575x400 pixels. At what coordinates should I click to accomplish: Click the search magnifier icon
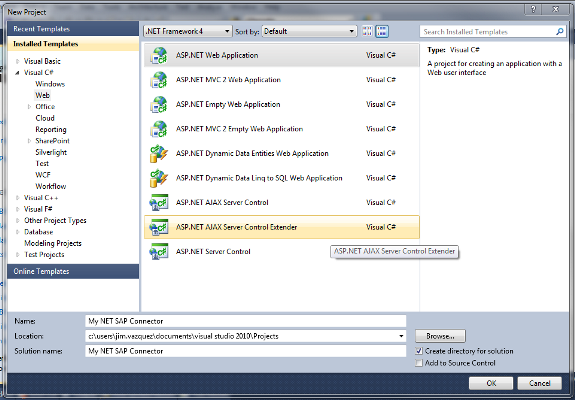560,32
